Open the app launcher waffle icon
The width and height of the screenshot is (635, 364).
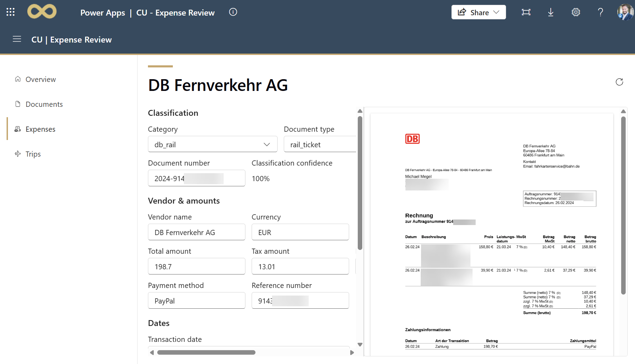click(10, 12)
